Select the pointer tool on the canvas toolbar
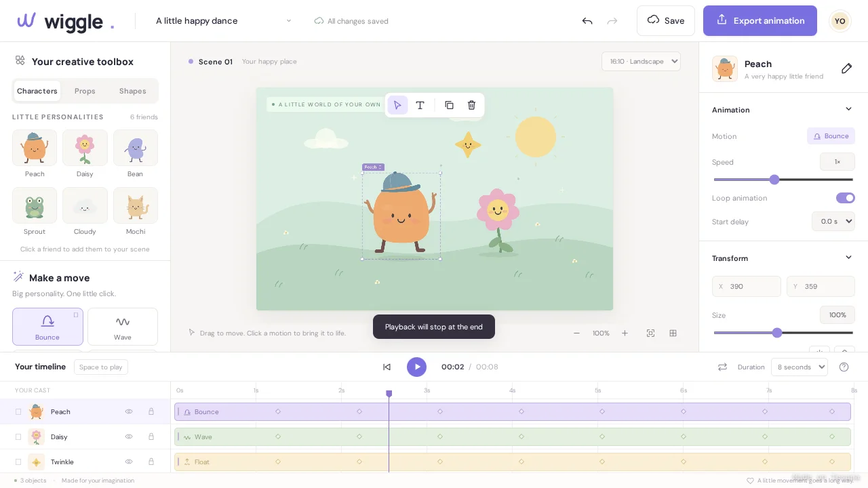868x488 pixels. pyautogui.click(x=397, y=105)
